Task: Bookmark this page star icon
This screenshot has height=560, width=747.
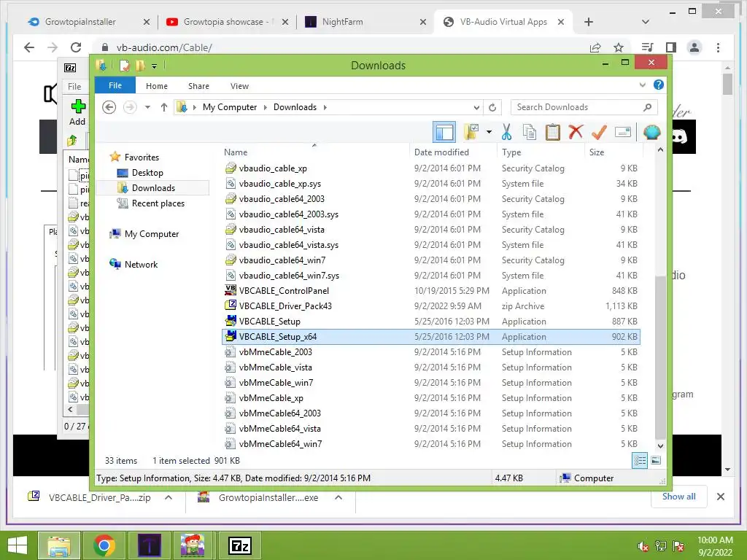Action: click(619, 47)
